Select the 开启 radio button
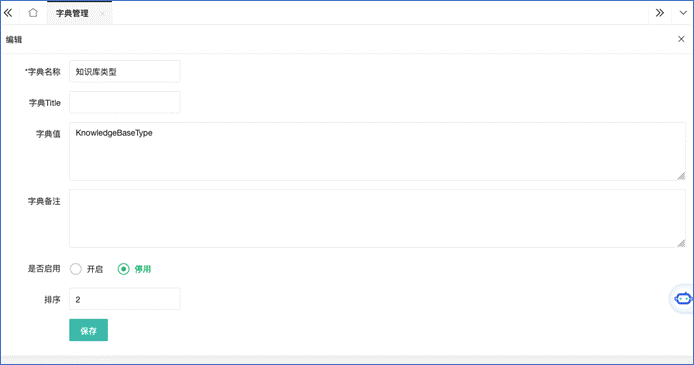Viewport: 694px width, 365px height. pos(76,269)
